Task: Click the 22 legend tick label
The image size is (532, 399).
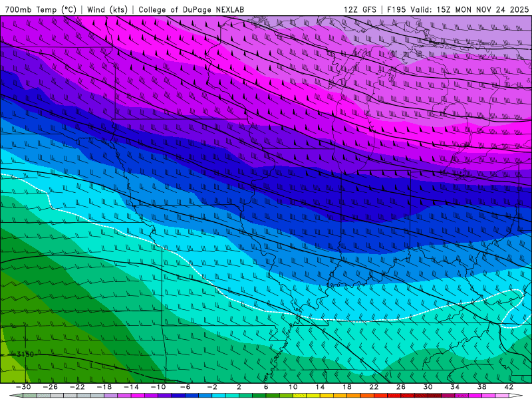Action: click(x=374, y=387)
